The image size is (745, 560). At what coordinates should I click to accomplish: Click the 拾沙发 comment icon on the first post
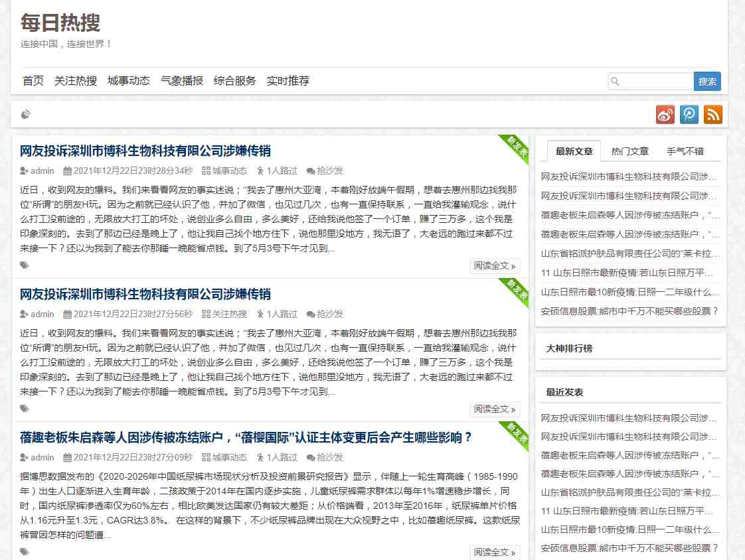tap(310, 171)
